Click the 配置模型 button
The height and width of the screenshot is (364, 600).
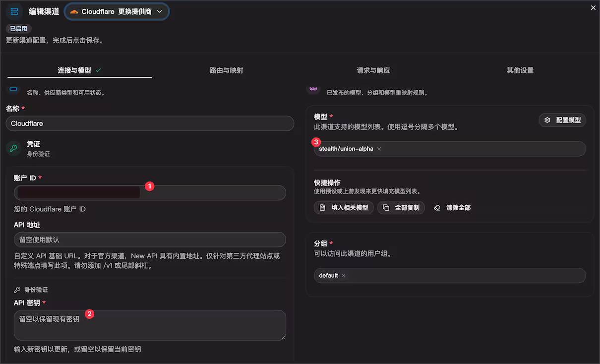pyautogui.click(x=562, y=120)
